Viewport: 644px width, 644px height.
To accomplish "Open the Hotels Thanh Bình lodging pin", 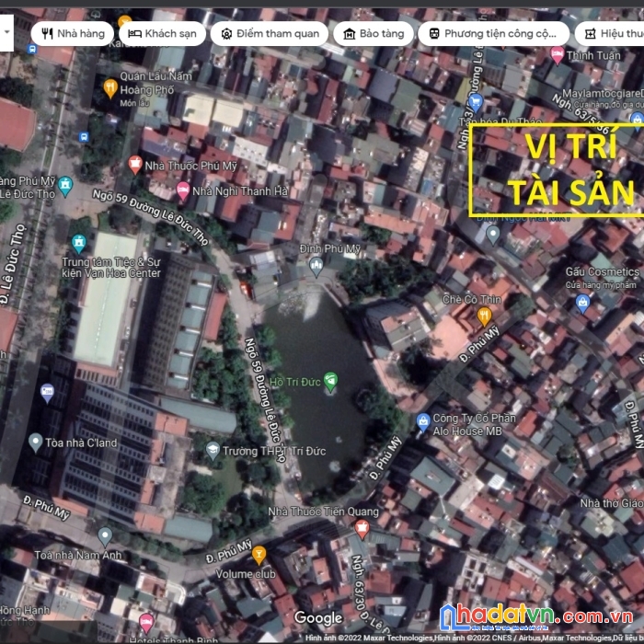I will (145, 623).
